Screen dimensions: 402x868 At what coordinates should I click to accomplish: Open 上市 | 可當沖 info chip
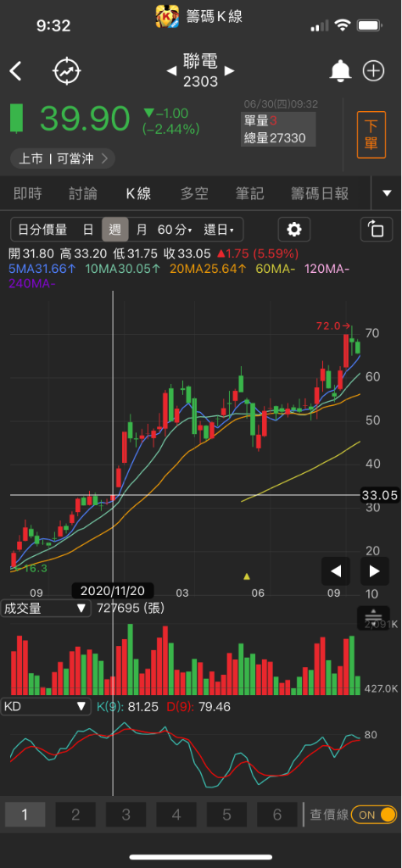coord(63,159)
